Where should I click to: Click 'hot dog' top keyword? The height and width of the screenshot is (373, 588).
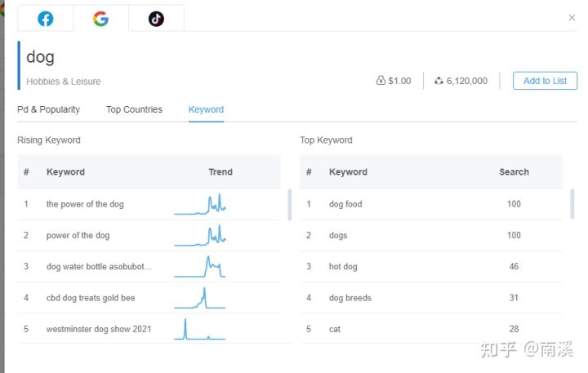tap(343, 267)
